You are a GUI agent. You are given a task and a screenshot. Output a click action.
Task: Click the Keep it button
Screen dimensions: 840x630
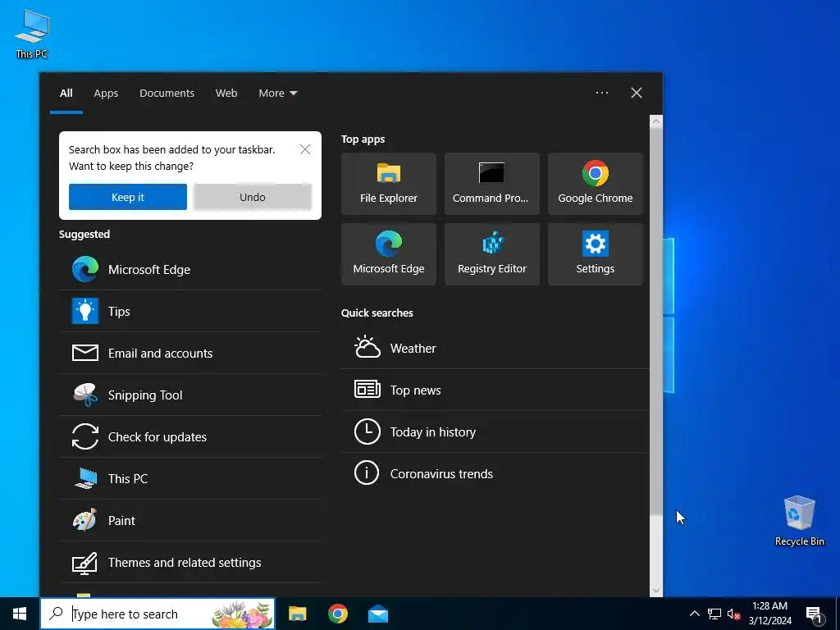coord(127,197)
